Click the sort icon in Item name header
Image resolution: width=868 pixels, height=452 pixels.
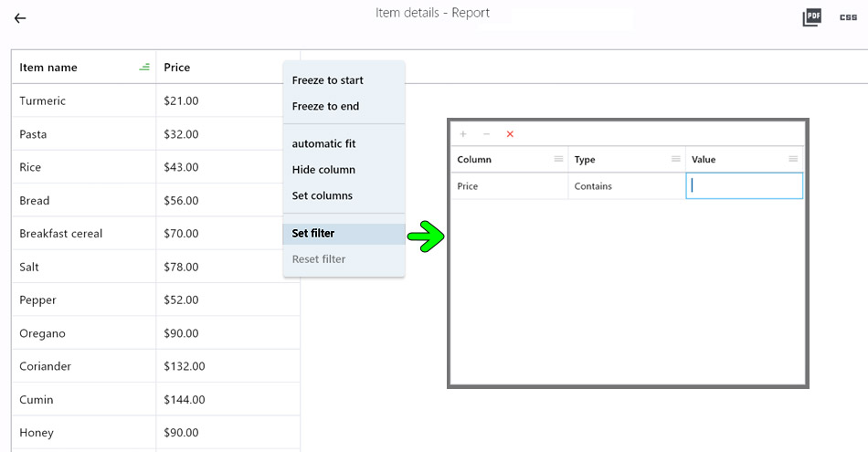(x=144, y=67)
